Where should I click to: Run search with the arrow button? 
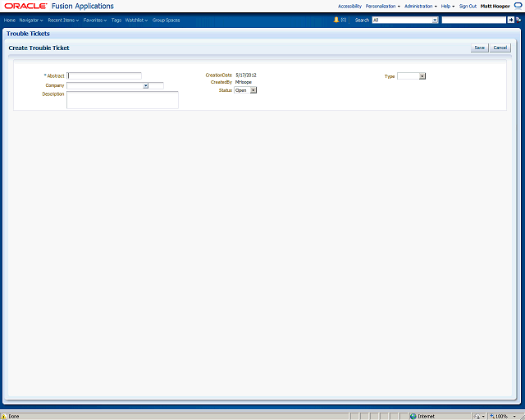(510, 20)
